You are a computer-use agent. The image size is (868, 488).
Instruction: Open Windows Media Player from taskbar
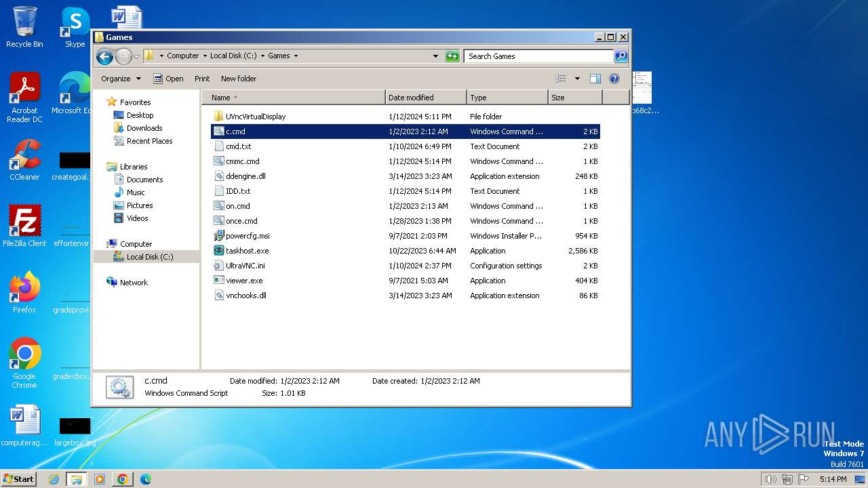click(x=100, y=479)
